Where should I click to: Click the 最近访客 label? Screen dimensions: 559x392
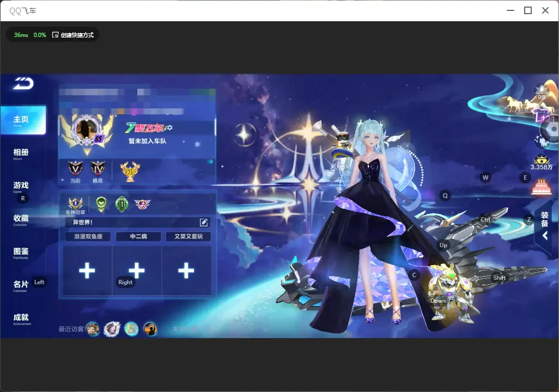point(71,329)
